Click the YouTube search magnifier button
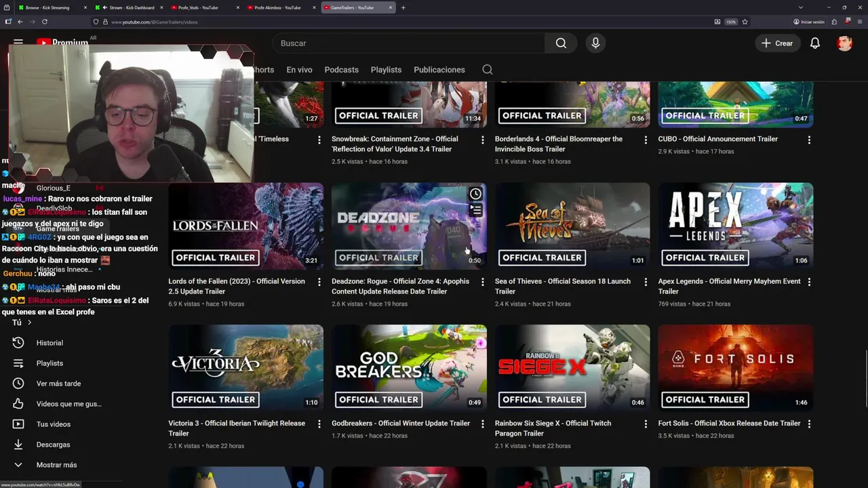Screen dimensions: 868x488 click(561, 43)
